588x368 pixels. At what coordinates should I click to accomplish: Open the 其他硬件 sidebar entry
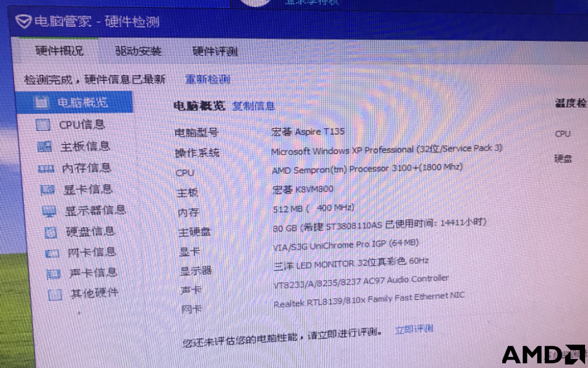tap(94, 293)
